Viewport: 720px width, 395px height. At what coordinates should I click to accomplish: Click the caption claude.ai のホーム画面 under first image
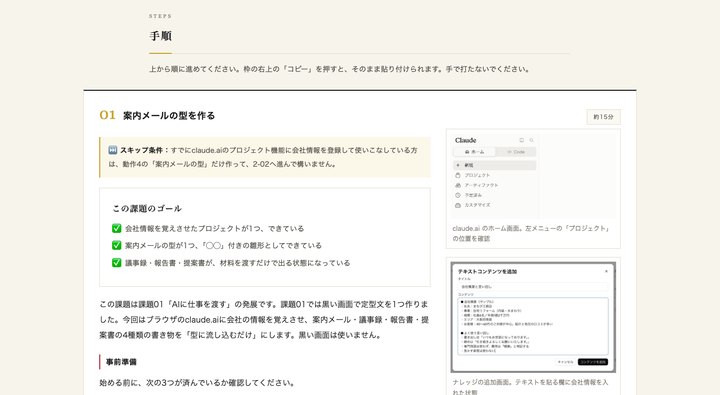[x=531, y=233]
